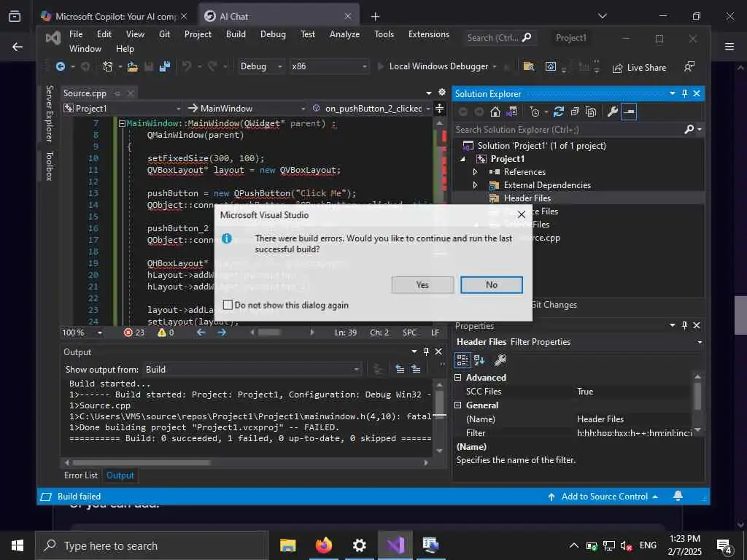Click the notifications bell in status bar

click(678, 496)
